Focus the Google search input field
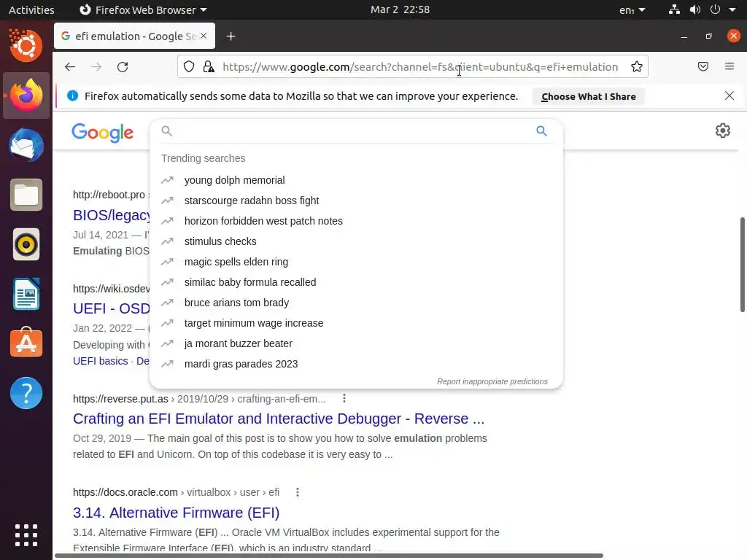Image resolution: width=747 pixels, height=560 pixels. [352, 131]
